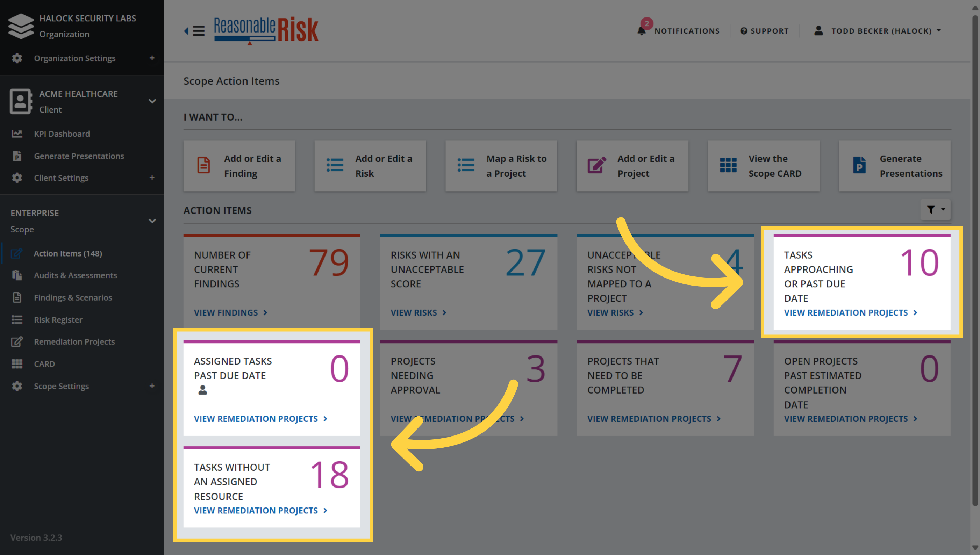980x555 pixels.
Task: Click the ReasonableRisk logo
Action: [266, 30]
